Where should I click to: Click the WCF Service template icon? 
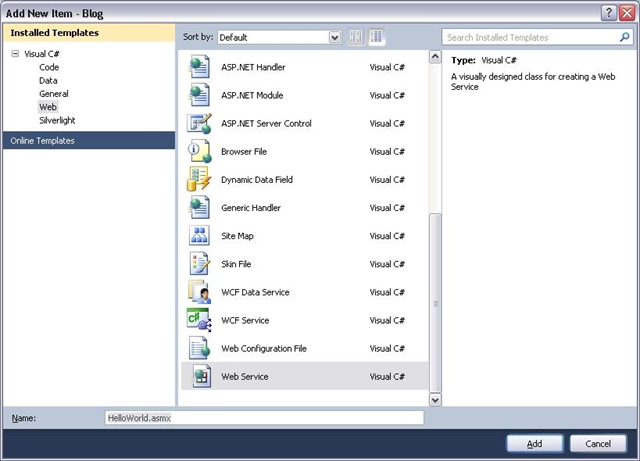199,320
